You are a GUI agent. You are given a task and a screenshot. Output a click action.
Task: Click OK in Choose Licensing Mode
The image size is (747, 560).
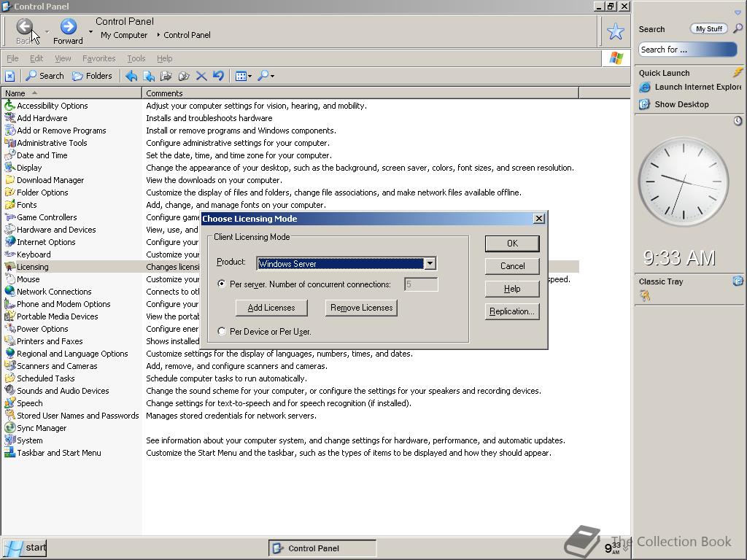coord(512,244)
